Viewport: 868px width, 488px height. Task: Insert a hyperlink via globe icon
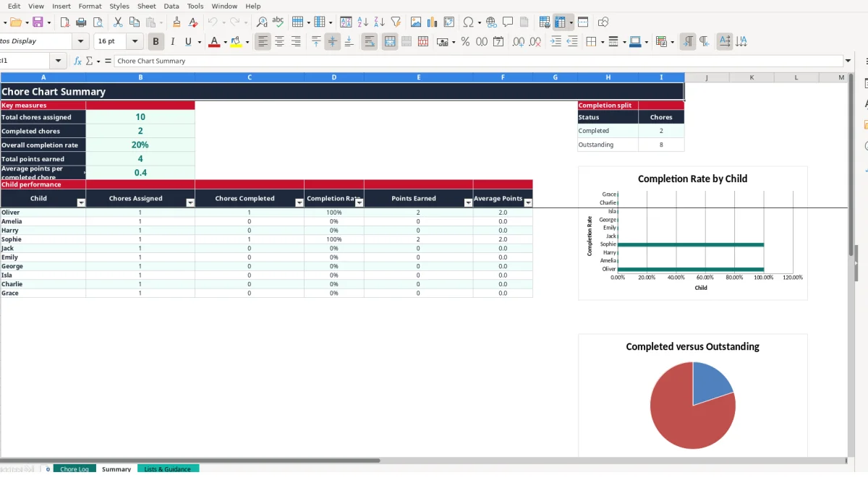[x=491, y=22]
